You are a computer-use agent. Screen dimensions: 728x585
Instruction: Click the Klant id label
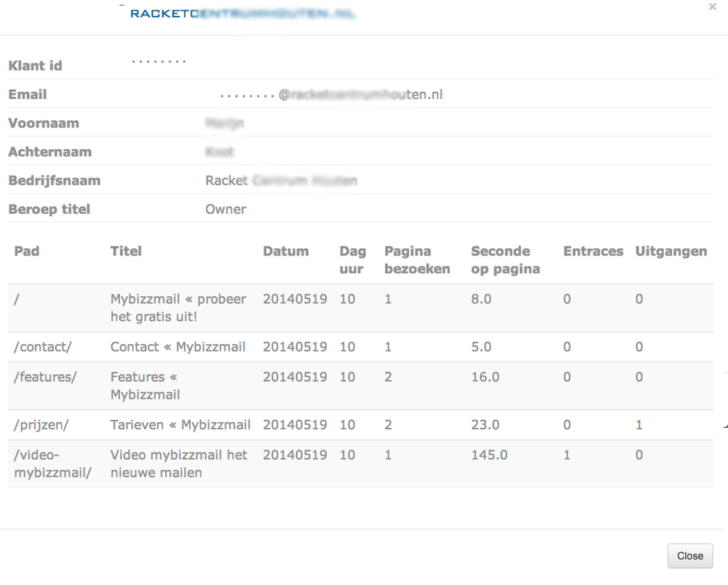35,66
